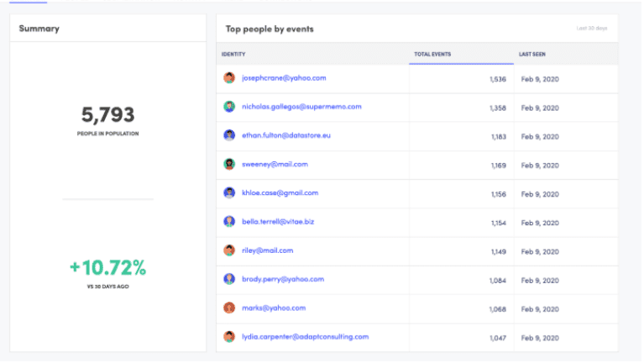644x363 pixels.
Task: Click avatar beside khloe.case@gmail.com
Action: pyautogui.click(x=229, y=192)
